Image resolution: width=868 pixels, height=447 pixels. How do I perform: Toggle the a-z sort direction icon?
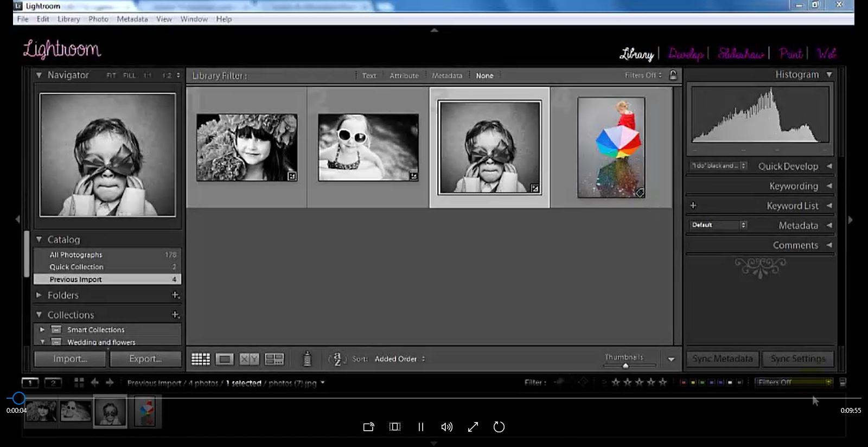[x=337, y=359]
